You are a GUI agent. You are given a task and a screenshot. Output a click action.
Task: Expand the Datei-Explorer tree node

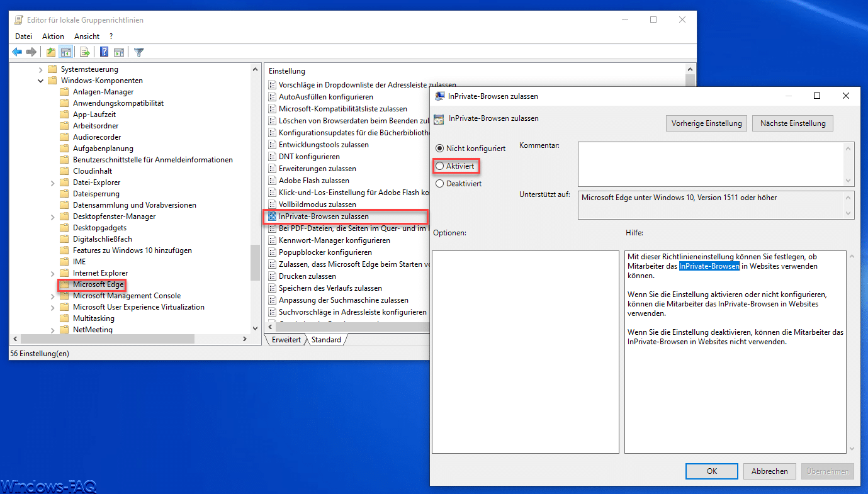pyautogui.click(x=53, y=182)
